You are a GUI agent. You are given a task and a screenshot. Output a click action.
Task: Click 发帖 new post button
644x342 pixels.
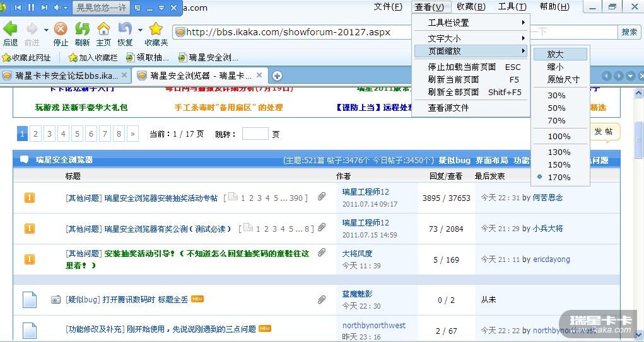(604, 132)
